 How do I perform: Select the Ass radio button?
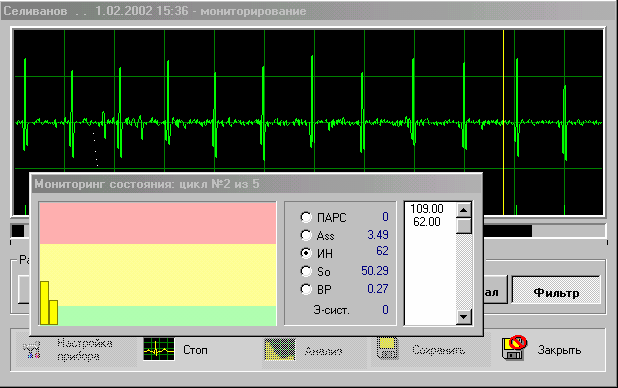coord(306,235)
